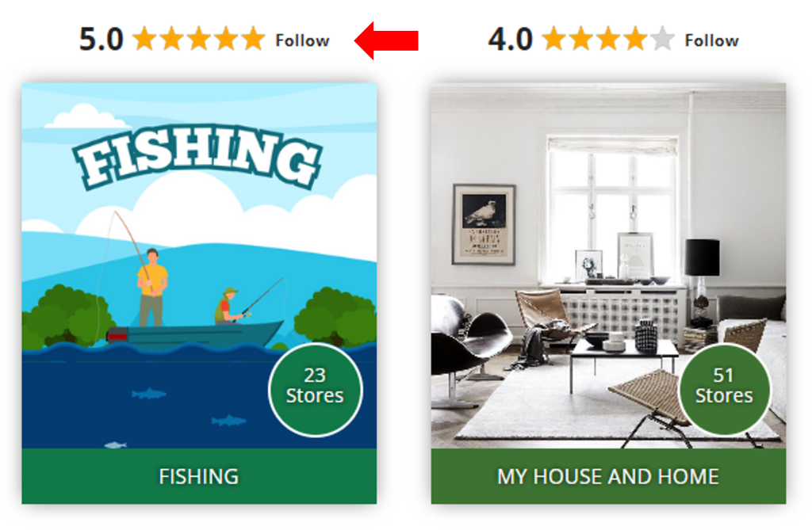Click the second star of the 4.0 rating
Viewport: 812px width, 530px height.
[581, 39]
